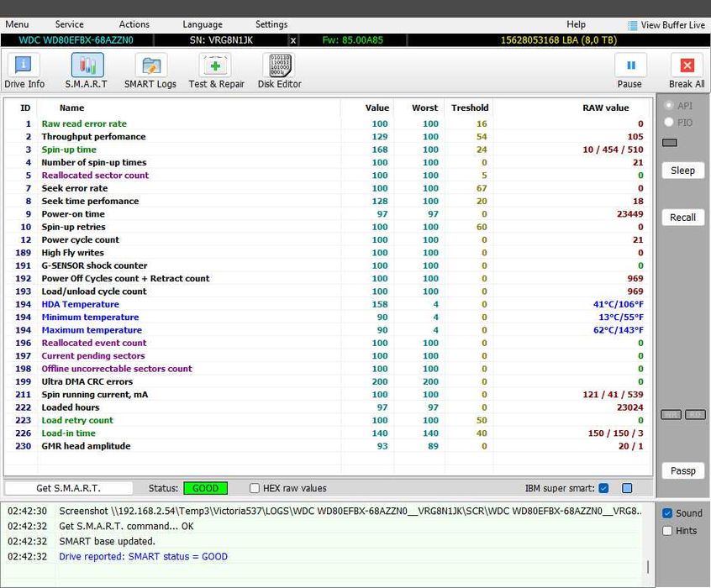Viewport: 711px width, 588px height.
Task: Close the drive tab with x
Action: point(293,40)
